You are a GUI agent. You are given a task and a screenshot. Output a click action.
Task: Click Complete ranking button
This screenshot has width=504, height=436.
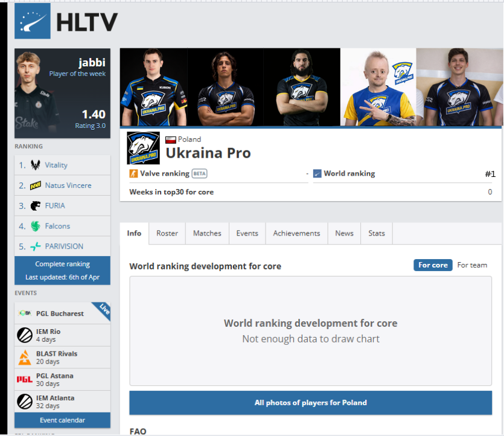[62, 264]
